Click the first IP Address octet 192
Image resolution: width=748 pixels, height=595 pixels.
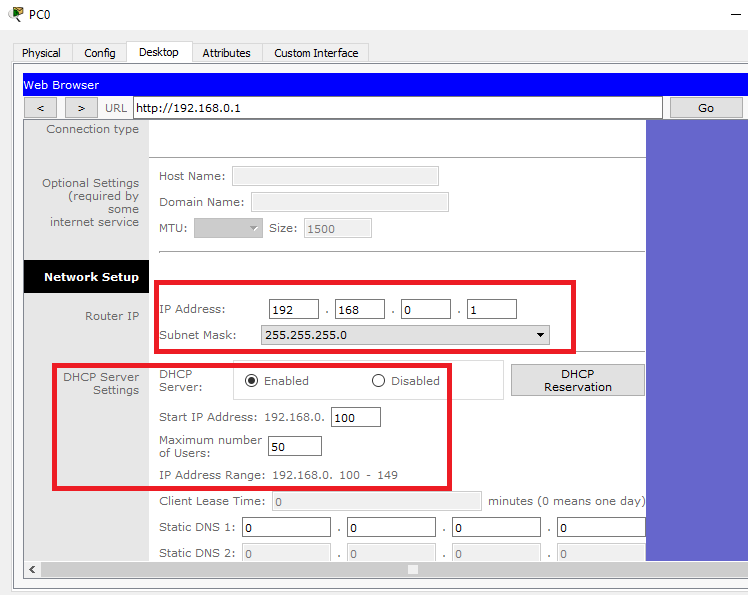[x=294, y=309]
